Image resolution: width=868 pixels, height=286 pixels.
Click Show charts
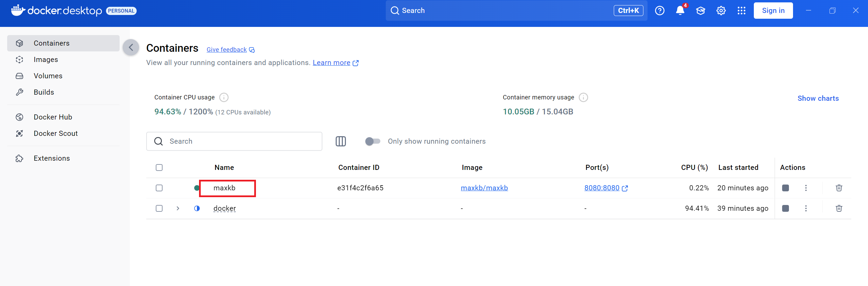pyautogui.click(x=818, y=98)
